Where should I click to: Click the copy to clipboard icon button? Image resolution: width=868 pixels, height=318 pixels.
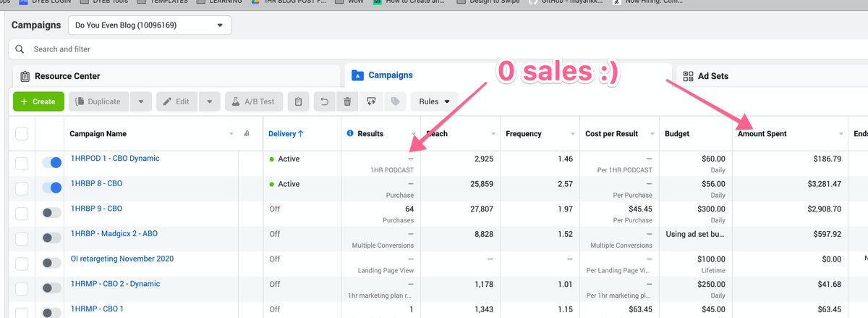(x=299, y=101)
